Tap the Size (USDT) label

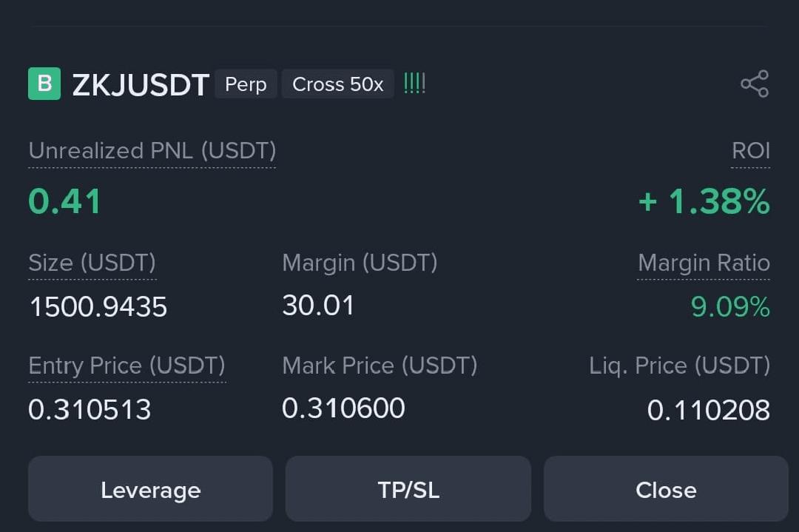click(92, 263)
